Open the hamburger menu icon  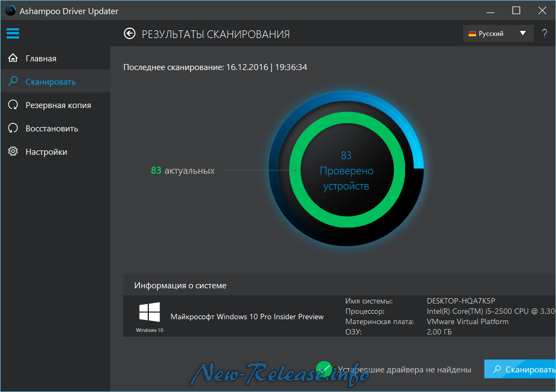tap(13, 33)
